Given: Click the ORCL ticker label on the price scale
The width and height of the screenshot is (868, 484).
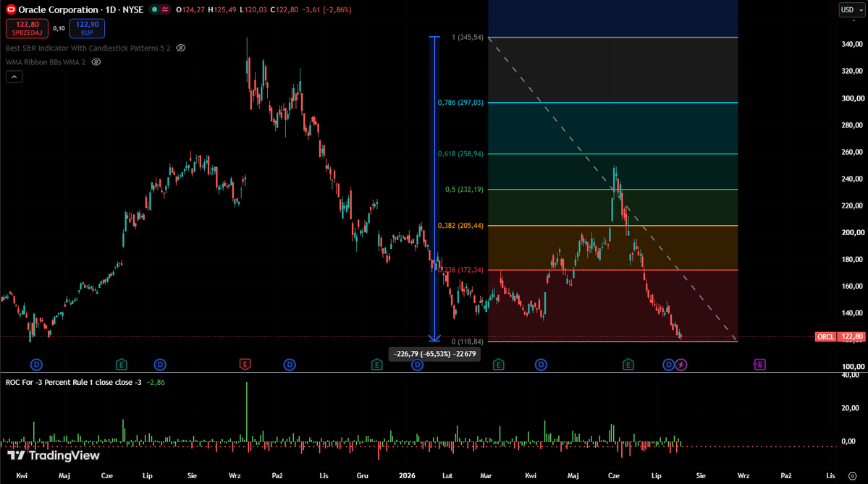Looking at the screenshot, I should [x=825, y=336].
